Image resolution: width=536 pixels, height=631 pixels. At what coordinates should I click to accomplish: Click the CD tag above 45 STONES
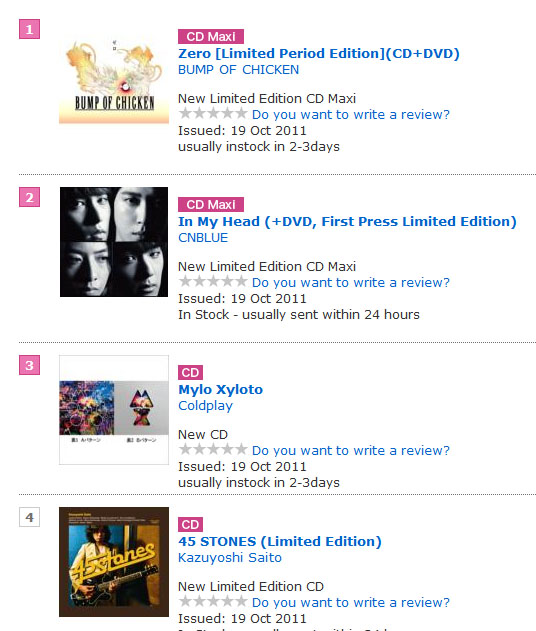(x=190, y=524)
